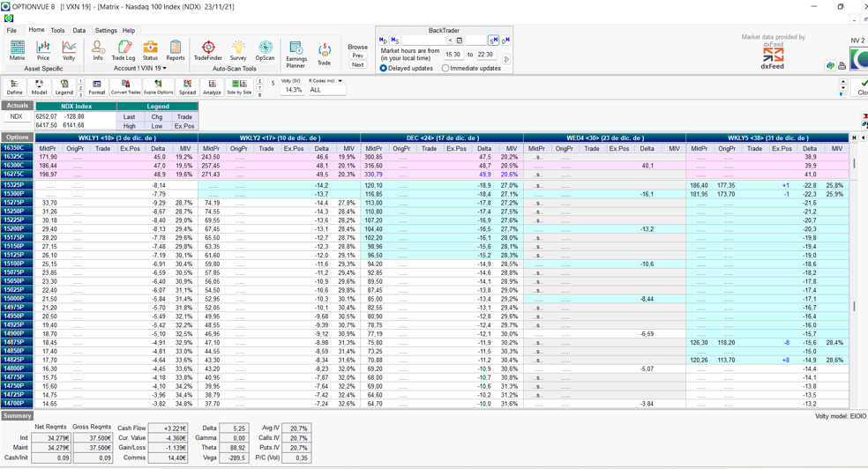Select Delayed updates radio button
Screen dimensions: 868x469
click(383, 68)
